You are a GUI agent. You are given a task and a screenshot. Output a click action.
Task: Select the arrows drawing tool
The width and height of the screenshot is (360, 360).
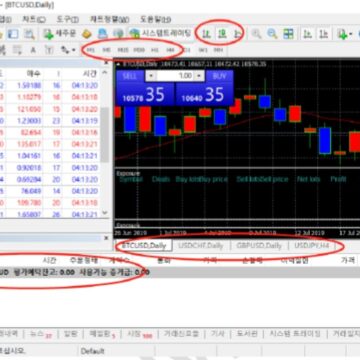click(65, 50)
